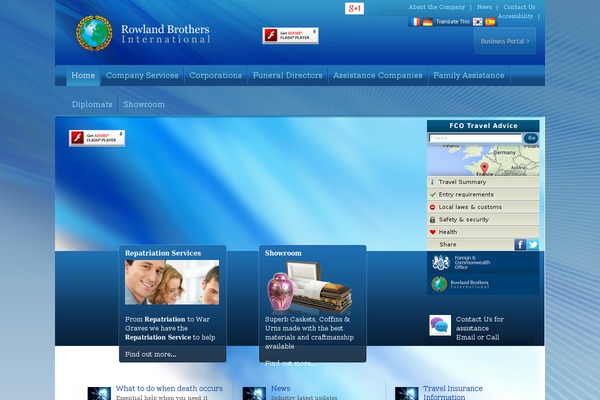Expand the Travel Summary row

click(483, 182)
